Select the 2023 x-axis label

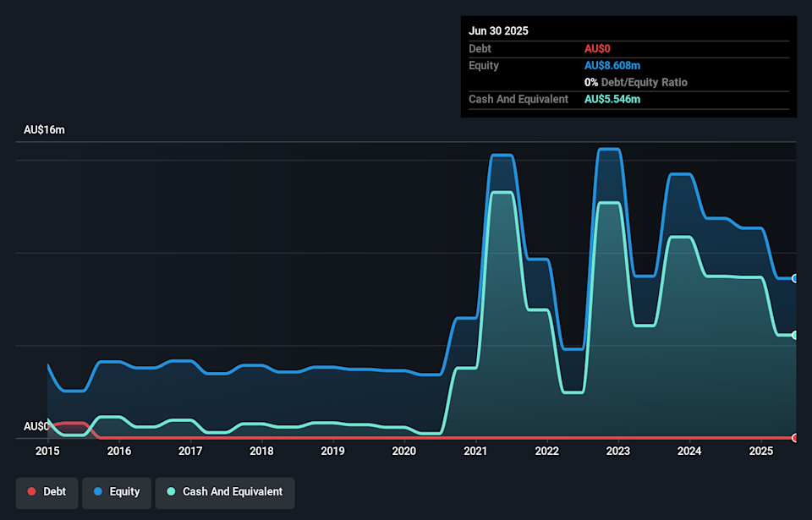pyautogui.click(x=618, y=452)
